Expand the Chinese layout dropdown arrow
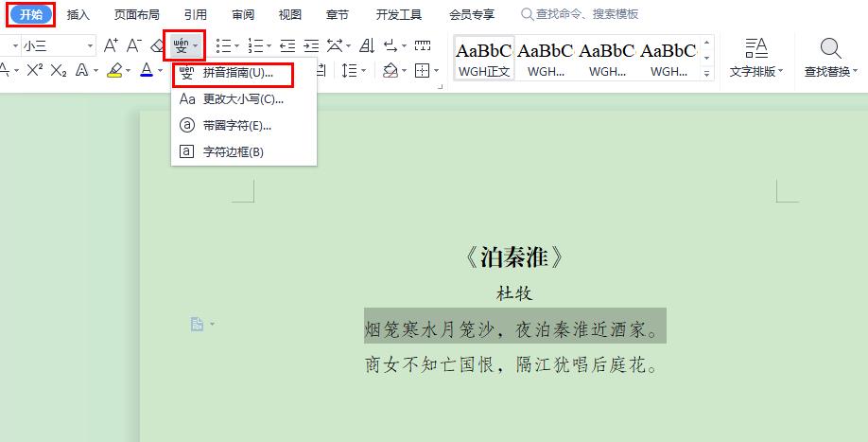Screen dimensions: 868x442 pyautogui.click(x=348, y=46)
